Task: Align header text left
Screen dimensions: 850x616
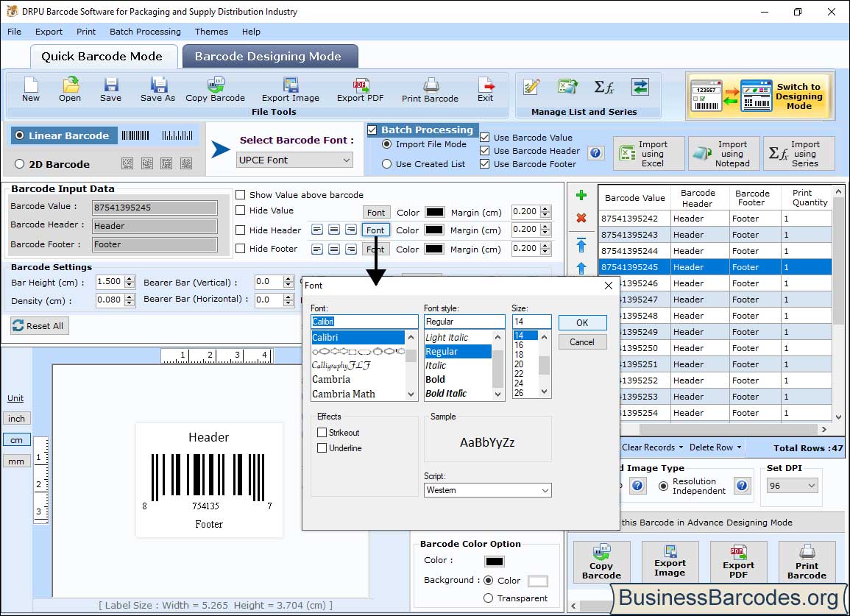Action: click(x=317, y=230)
